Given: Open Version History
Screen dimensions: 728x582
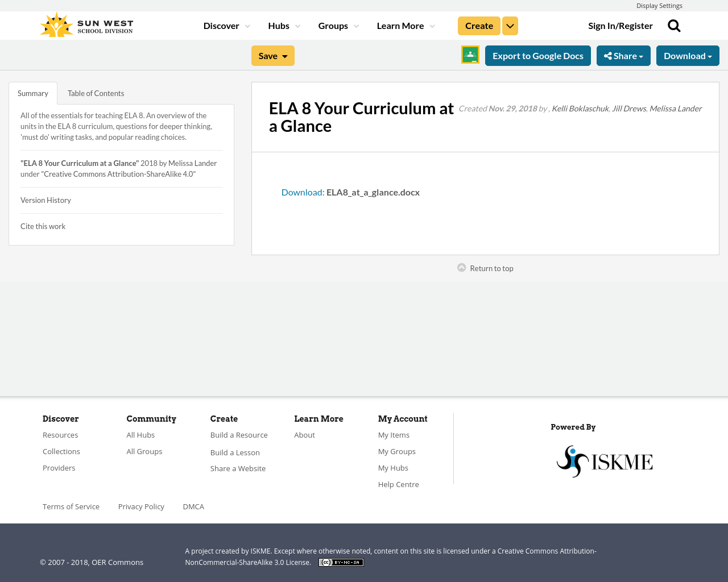Looking at the screenshot, I should click(45, 199).
